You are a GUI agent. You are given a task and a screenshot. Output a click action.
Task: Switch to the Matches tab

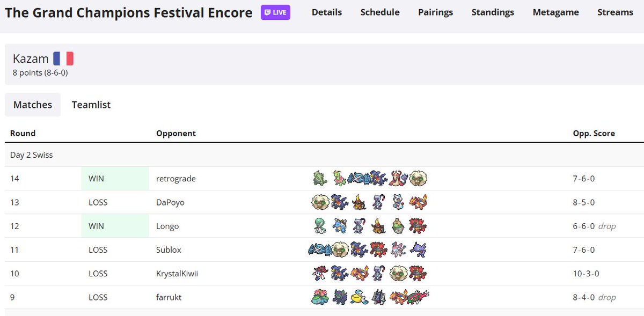click(x=33, y=105)
